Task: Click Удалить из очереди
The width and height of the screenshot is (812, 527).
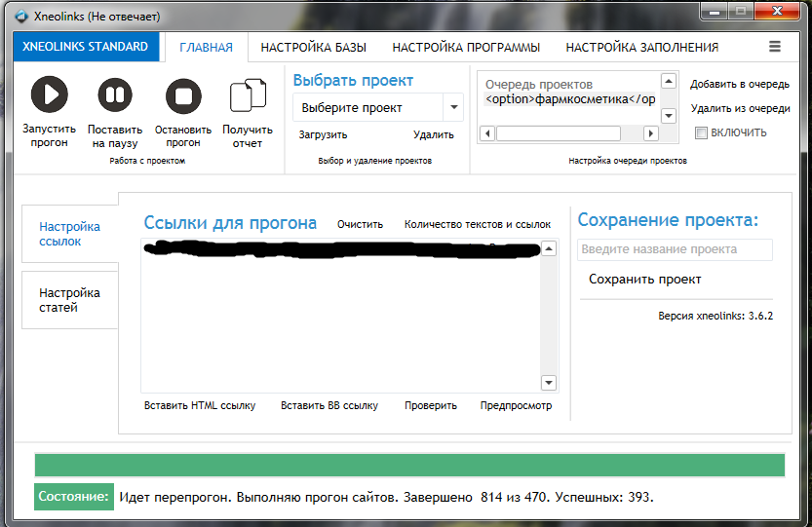Action: tap(740, 108)
